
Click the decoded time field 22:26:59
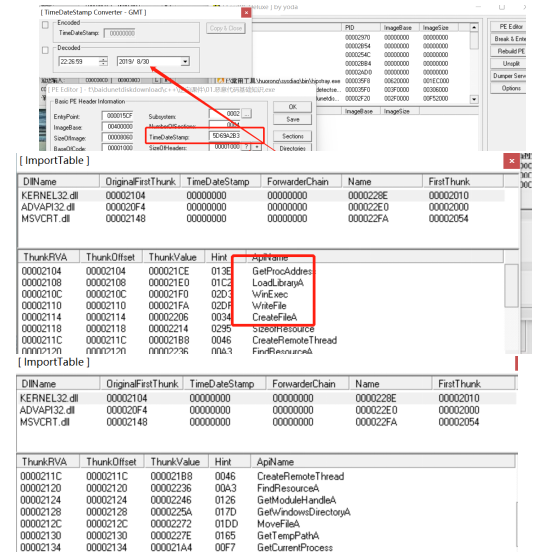coord(79,61)
